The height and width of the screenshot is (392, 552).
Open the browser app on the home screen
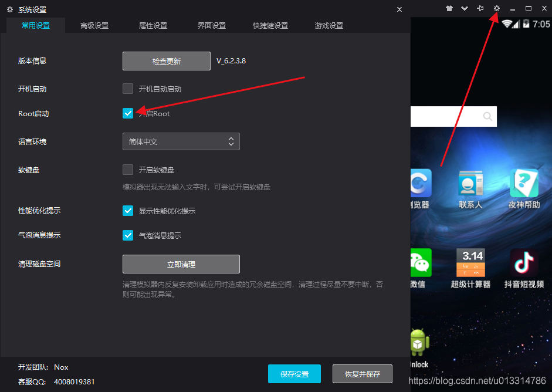(419, 183)
